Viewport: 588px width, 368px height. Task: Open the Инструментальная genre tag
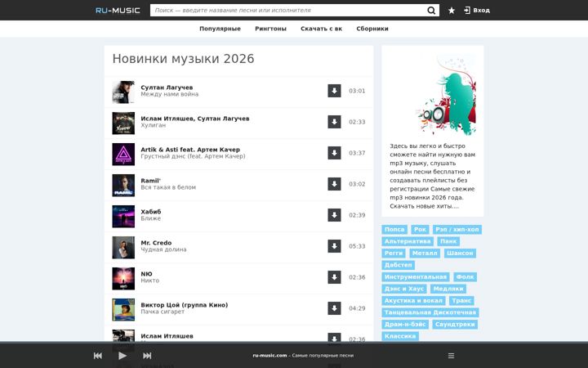416,277
